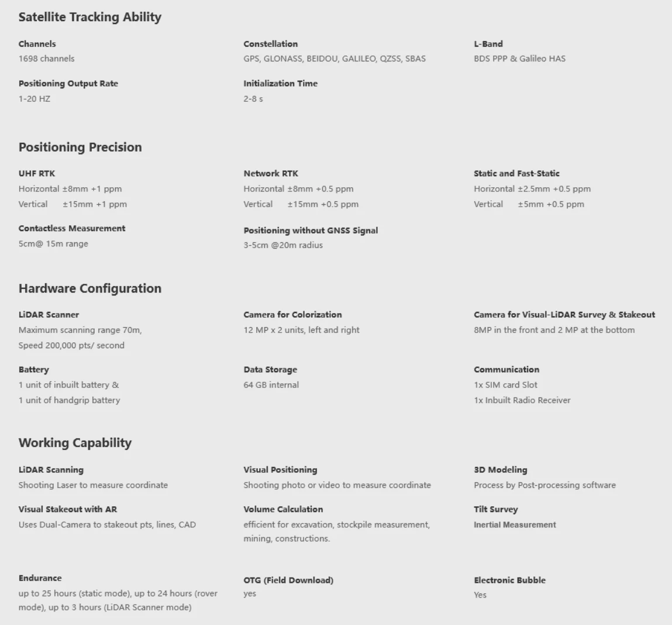672x625 pixels.
Task: Click the Visual Stakeout with AR label
Action: pyautogui.click(x=67, y=510)
